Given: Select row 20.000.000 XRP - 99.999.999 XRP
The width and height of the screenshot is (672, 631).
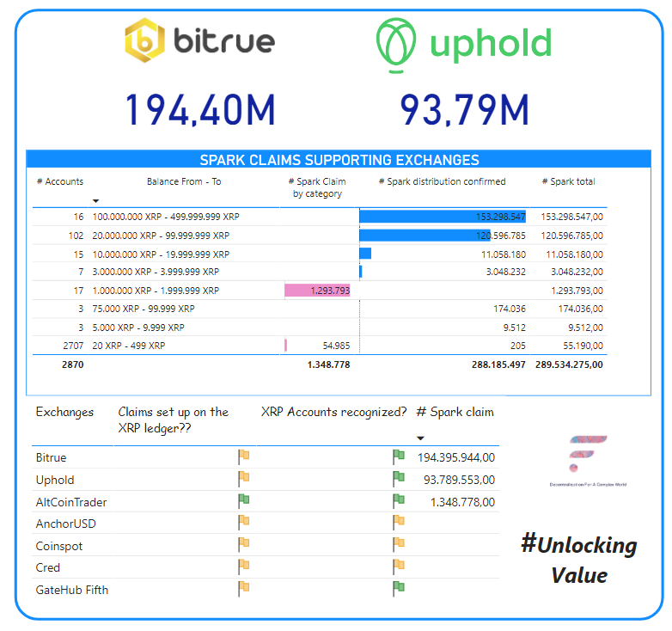Looking at the screenshot, I should pos(320,236).
